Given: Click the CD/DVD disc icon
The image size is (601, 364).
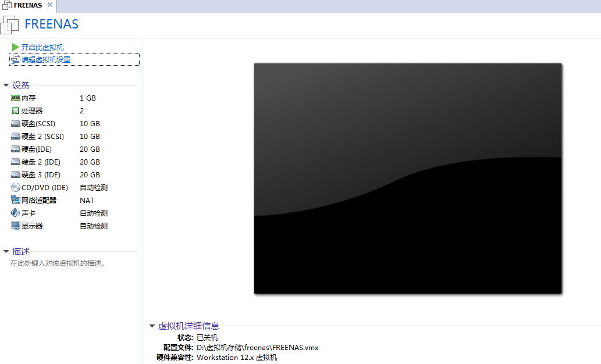Looking at the screenshot, I should (16, 187).
